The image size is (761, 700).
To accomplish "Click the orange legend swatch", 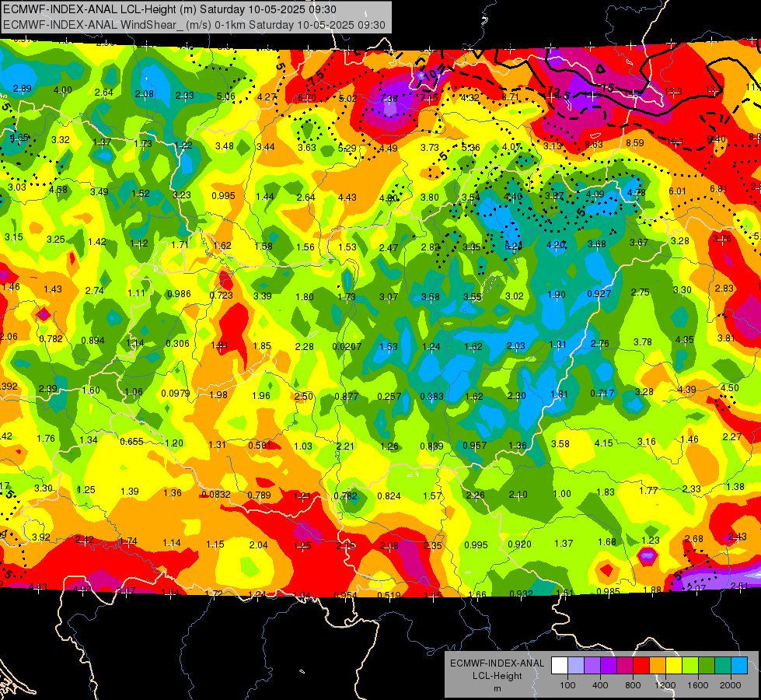I will (657, 666).
